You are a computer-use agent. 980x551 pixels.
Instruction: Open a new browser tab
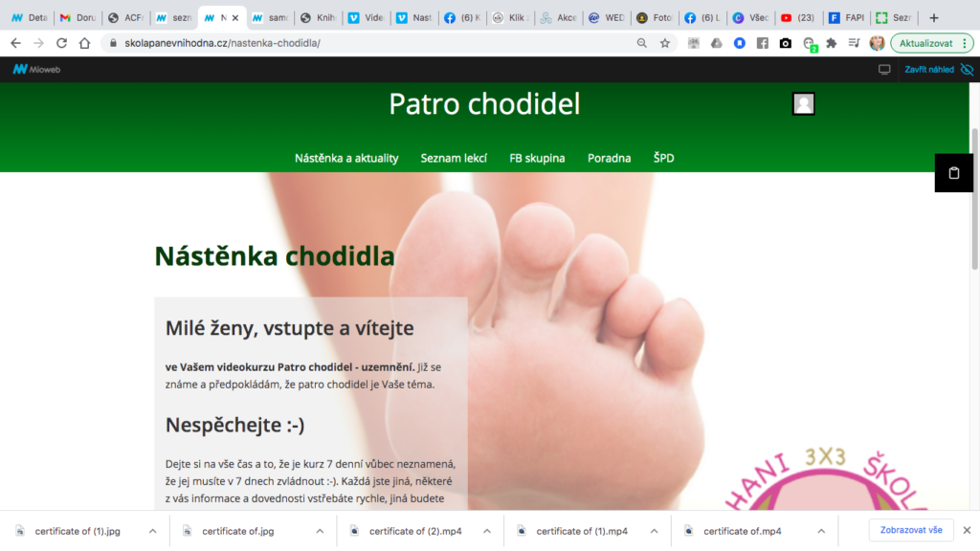934,18
